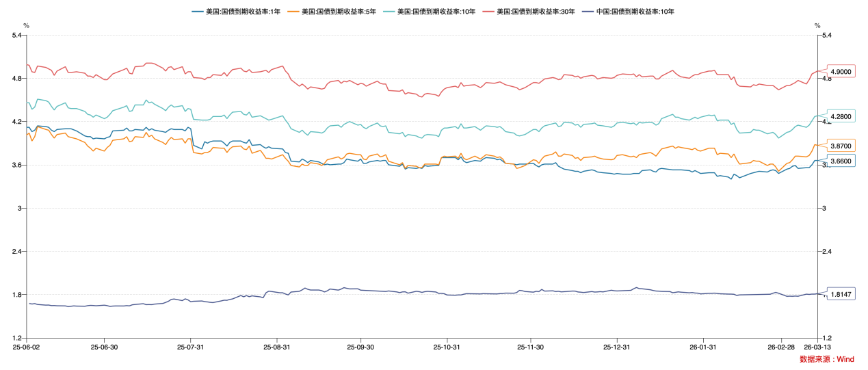This screenshot has height=370, width=868.
Task: Click the 2.4 label on right y-axis
Action: 826,251
